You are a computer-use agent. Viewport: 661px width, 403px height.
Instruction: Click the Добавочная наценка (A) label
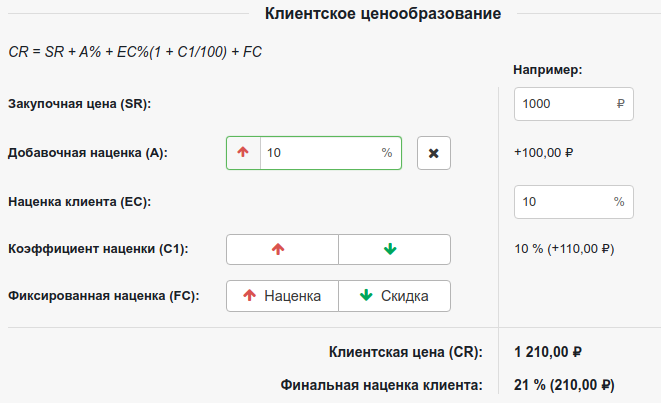tap(87, 153)
